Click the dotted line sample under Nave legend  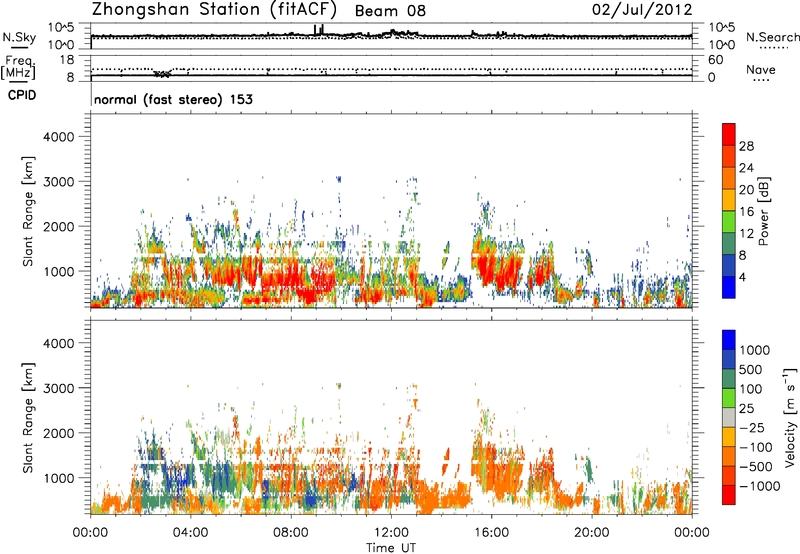click(761, 81)
